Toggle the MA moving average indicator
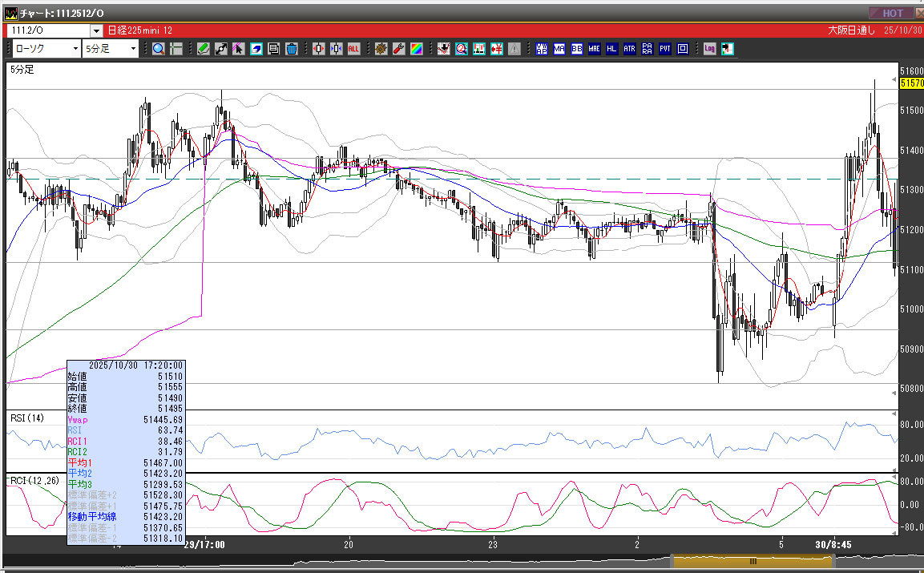This screenshot has width=924, height=573. [x=559, y=49]
